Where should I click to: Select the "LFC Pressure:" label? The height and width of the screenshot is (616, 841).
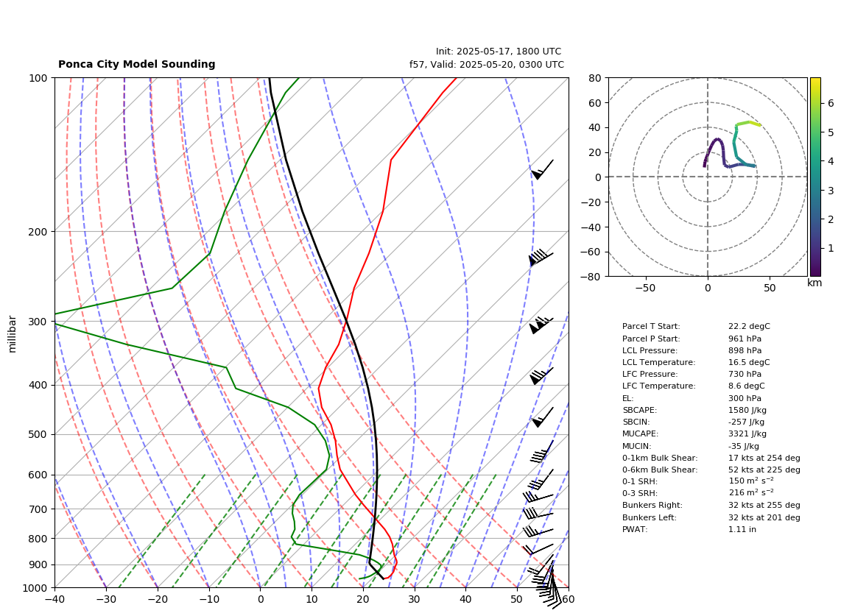pos(650,374)
